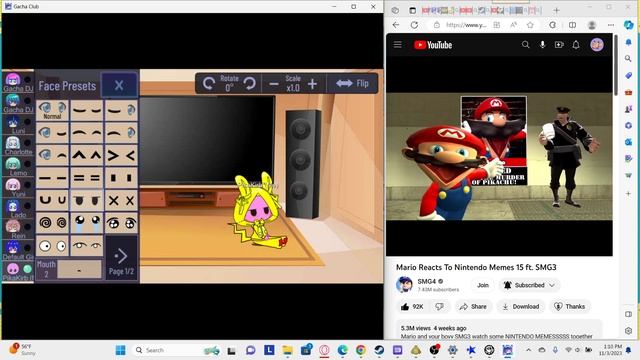Open Edge settings and more menu

coord(611,25)
